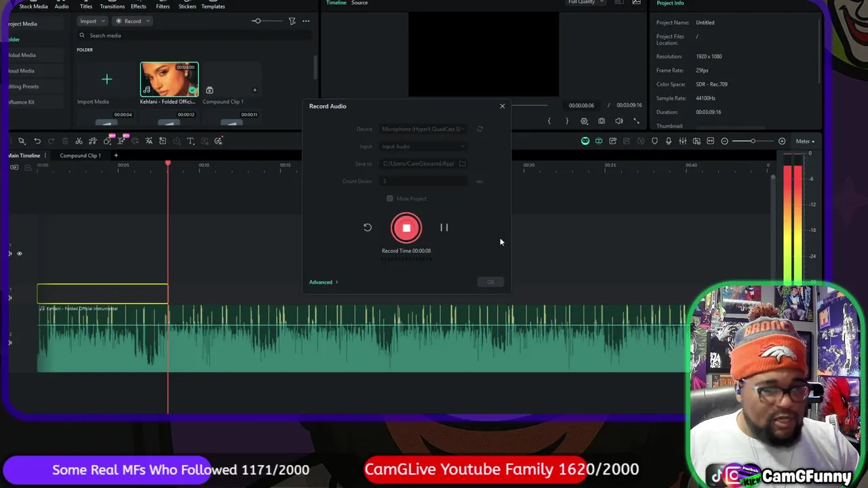Open Main Timeline tab options menu
The height and width of the screenshot is (488, 868).
point(45,155)
